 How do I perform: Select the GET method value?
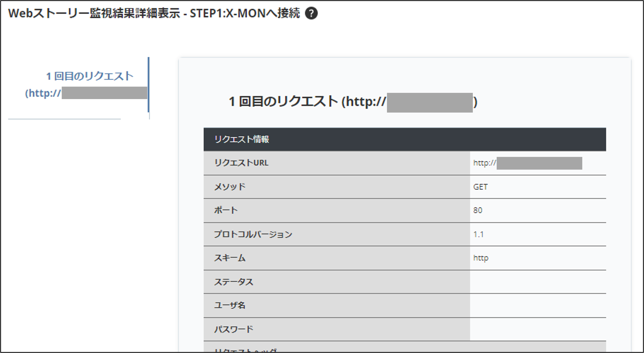[480, 187]
